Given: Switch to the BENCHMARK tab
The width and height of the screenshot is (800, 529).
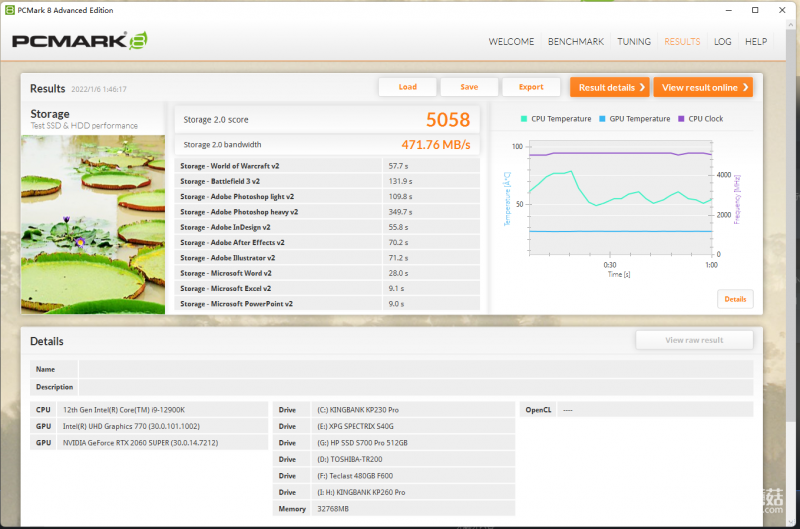Looking at the screenshot, I should [576, 42].
